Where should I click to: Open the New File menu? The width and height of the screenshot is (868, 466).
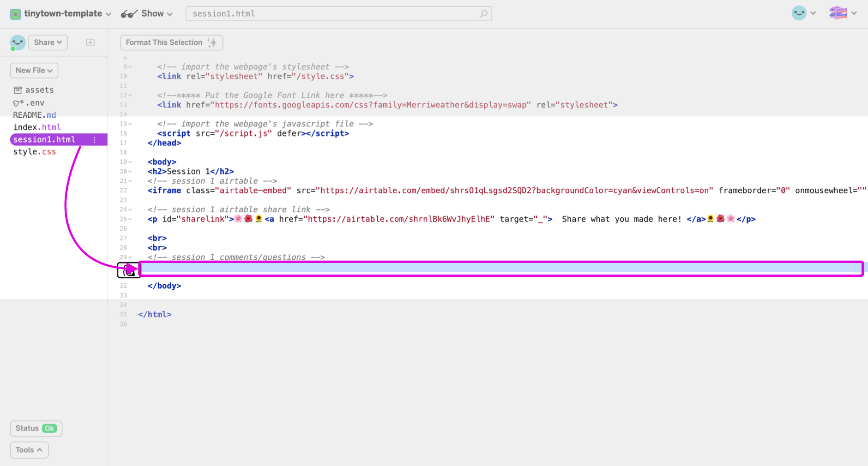(34, 70)
